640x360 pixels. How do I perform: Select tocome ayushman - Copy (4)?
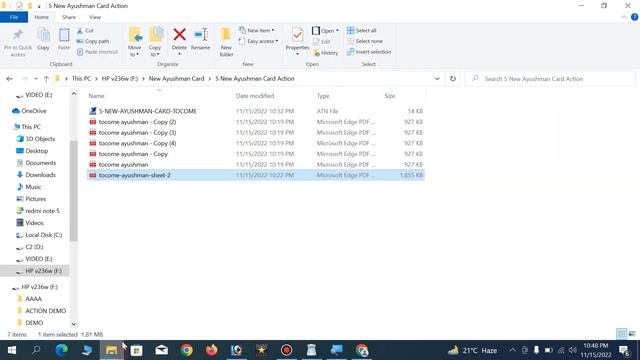point(256,143)
